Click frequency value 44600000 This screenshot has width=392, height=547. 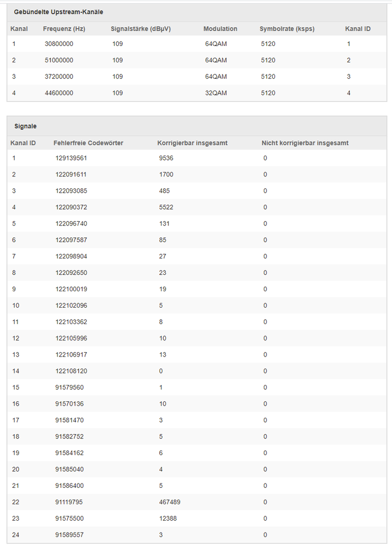(60, 93)
